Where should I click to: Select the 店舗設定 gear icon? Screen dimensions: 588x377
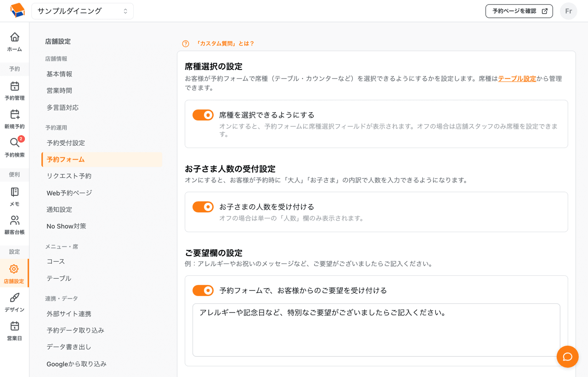coord(14,269)
